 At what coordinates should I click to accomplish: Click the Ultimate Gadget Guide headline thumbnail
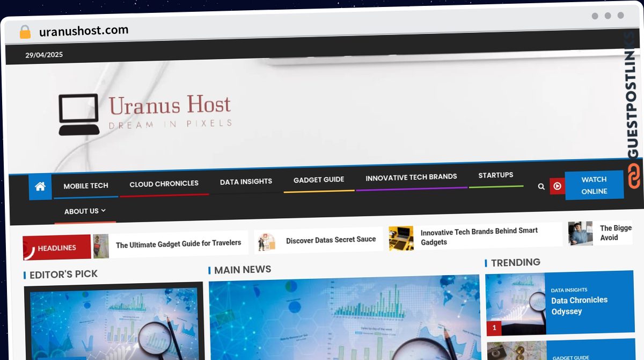(101, 246)
